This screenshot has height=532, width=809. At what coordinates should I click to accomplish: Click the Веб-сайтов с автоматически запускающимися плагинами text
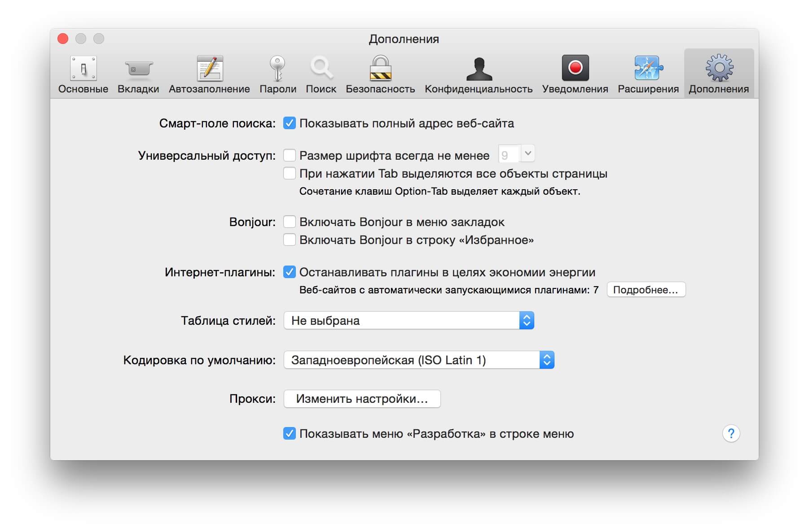449,290
